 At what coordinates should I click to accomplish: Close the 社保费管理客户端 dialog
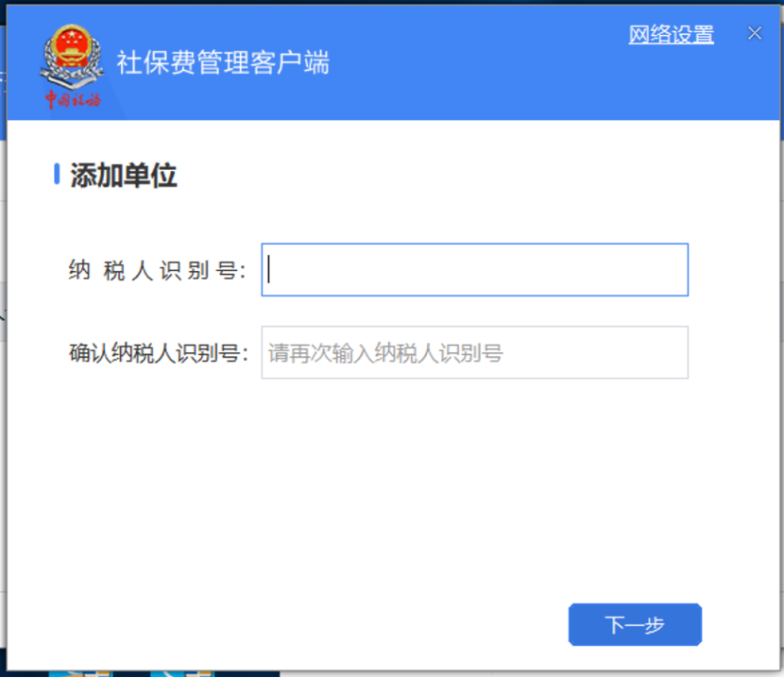755,33
